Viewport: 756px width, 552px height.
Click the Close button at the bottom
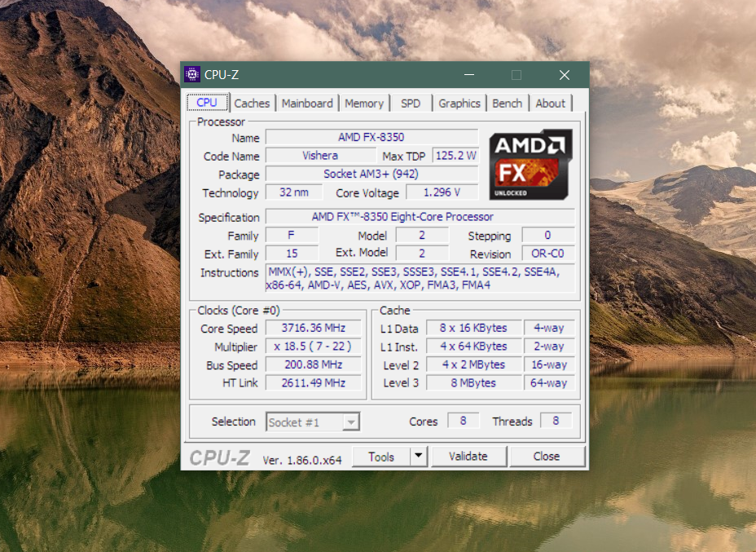click(x=547, y=457)
